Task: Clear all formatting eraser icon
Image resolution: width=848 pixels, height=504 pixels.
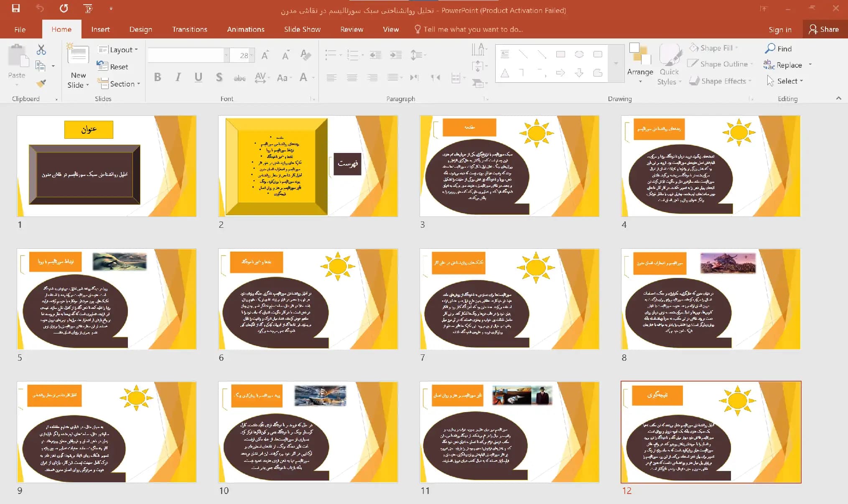Action: pos(306,55)
